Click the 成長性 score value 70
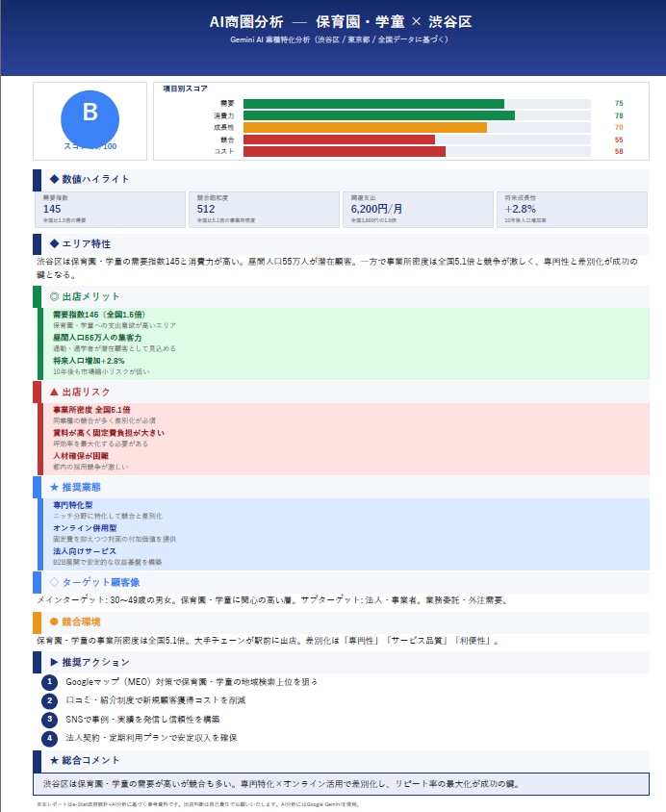Screen dimensions: 666x812 point(619,127)
